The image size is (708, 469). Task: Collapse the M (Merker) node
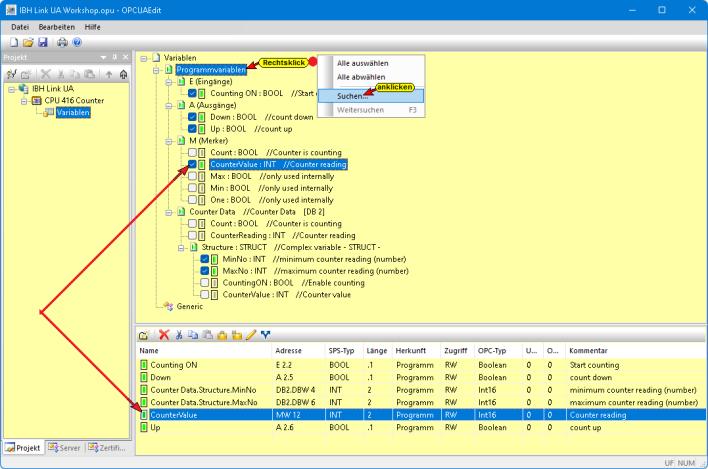pyautogui.click(x=168, y=141)
